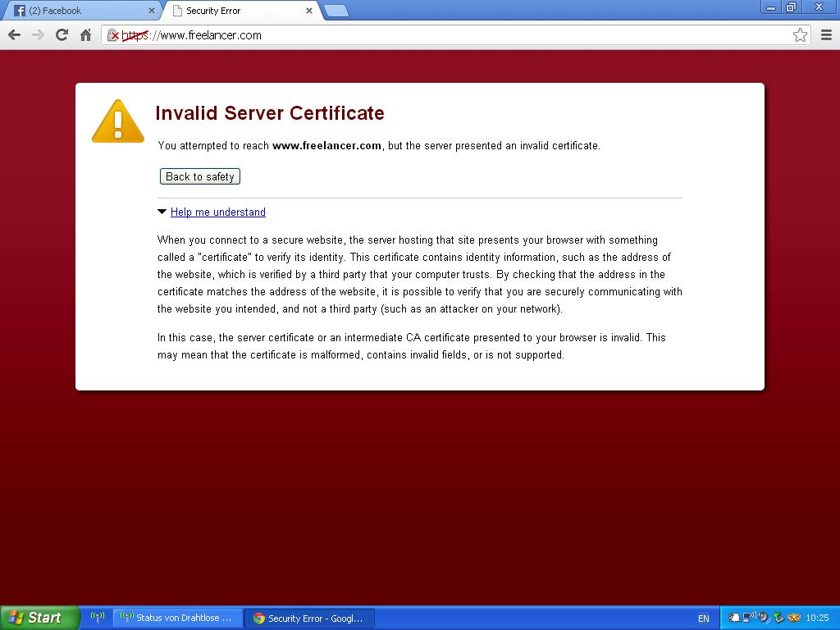Click the broken padlock icon in address bar
Image resolution: width=840 pixels, height=630 pixels.
[112, 35]
